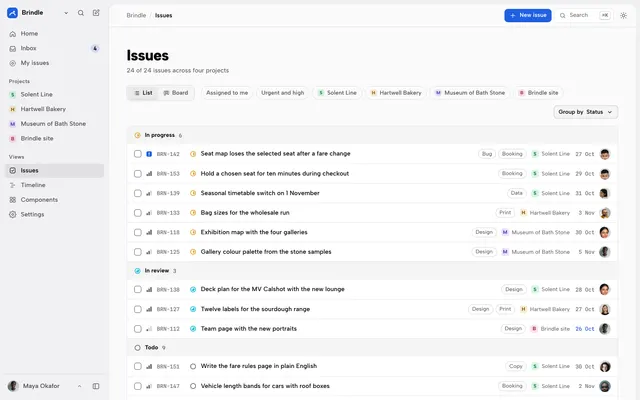Tick the checkbox for BRN-138

[x=138, y=289]
